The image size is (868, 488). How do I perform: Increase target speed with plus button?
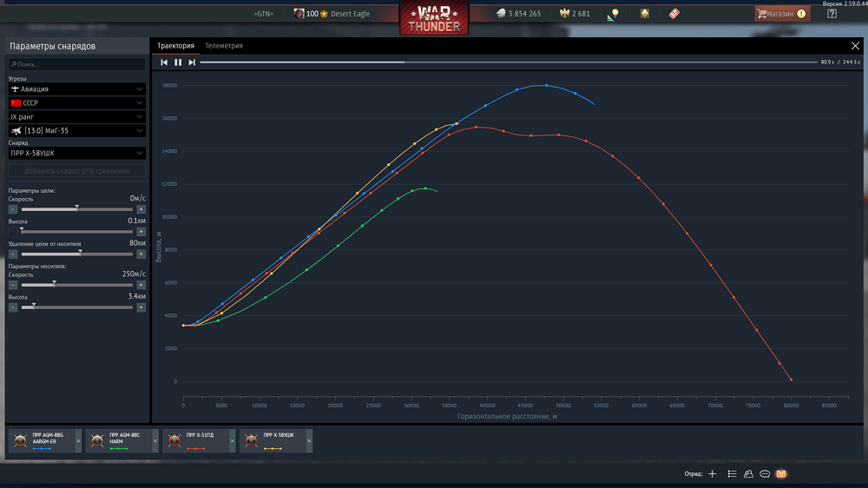[x=141, y=209]
